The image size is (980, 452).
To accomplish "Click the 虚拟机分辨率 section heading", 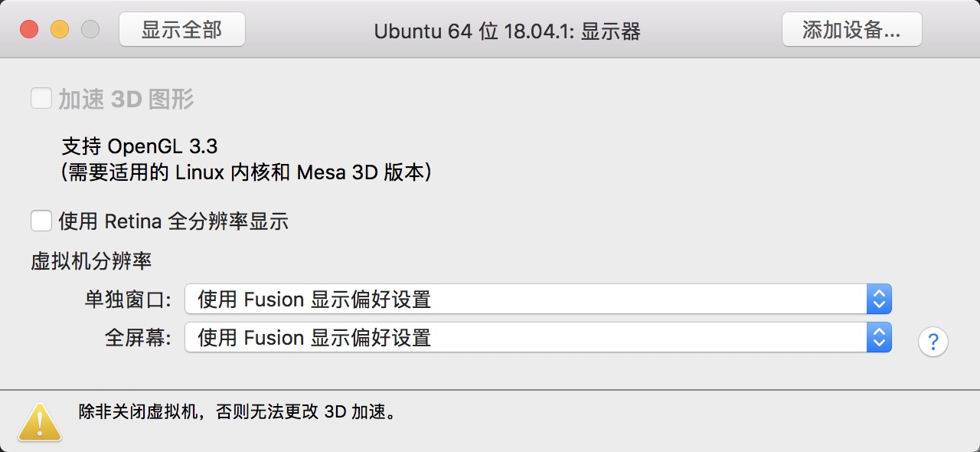I will pyautogui.click(x=91, y=261).
